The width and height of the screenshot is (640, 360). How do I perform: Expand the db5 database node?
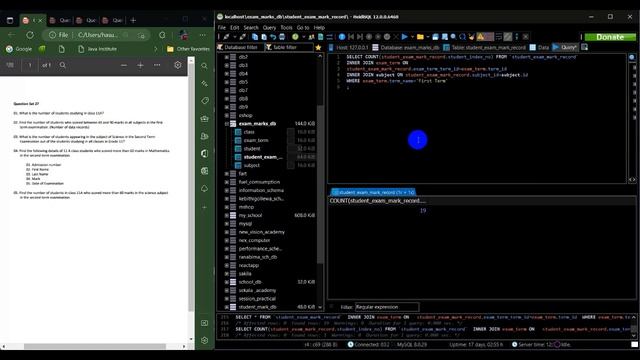coord(227,82)
